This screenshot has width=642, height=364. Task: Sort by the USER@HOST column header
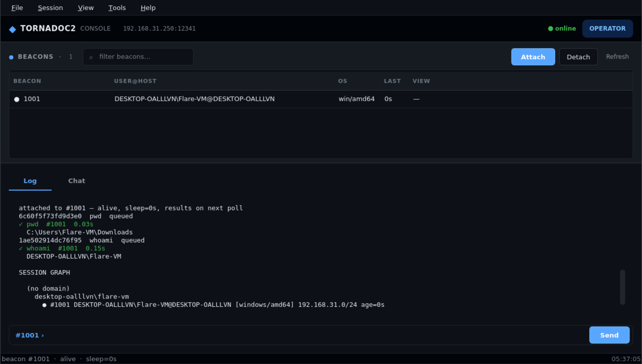[x=135, y=81]
